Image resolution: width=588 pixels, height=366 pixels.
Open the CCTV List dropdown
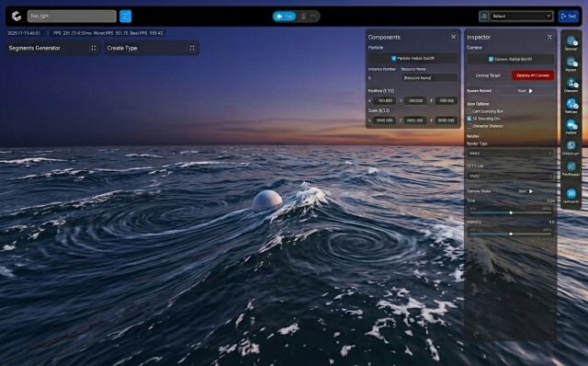510,176
